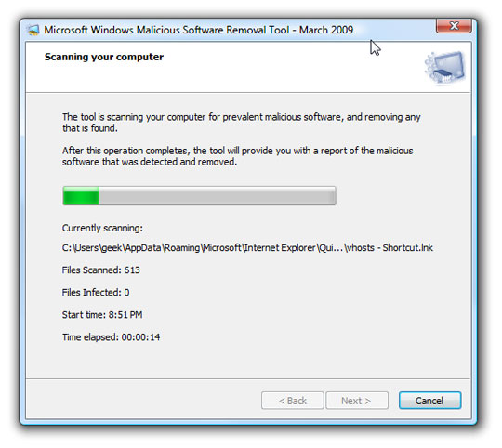Click the disabled < Back button
The width and height of the screenshot is (502, 448).
tap(292, 401)
